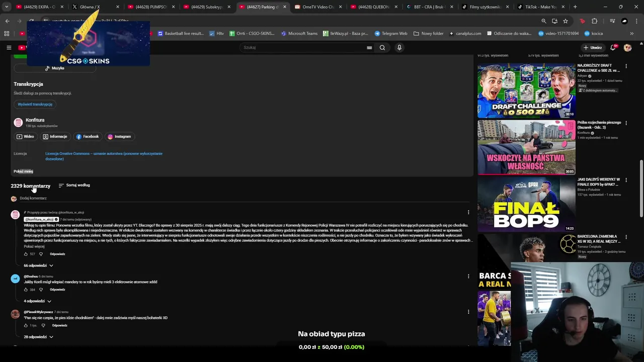Click the Informacje channel button
The height and width of the screenshot is (362, 644).
[55, 136]
